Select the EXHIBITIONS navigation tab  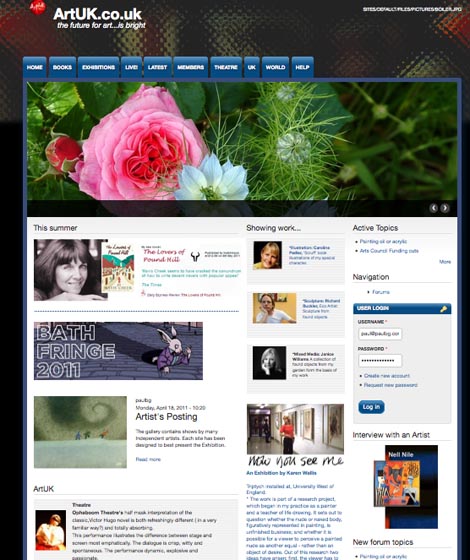(99, 67)
